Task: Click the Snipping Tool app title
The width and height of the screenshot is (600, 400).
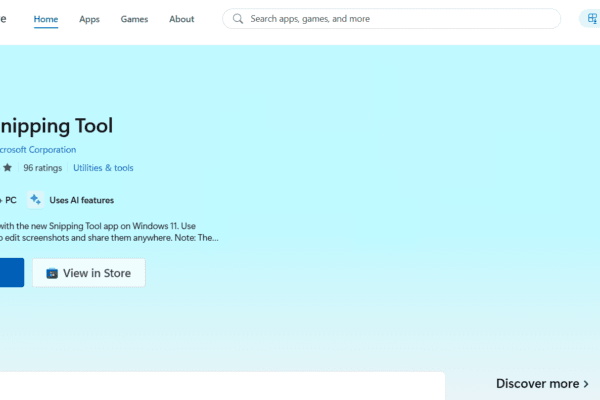Action: 57,126
